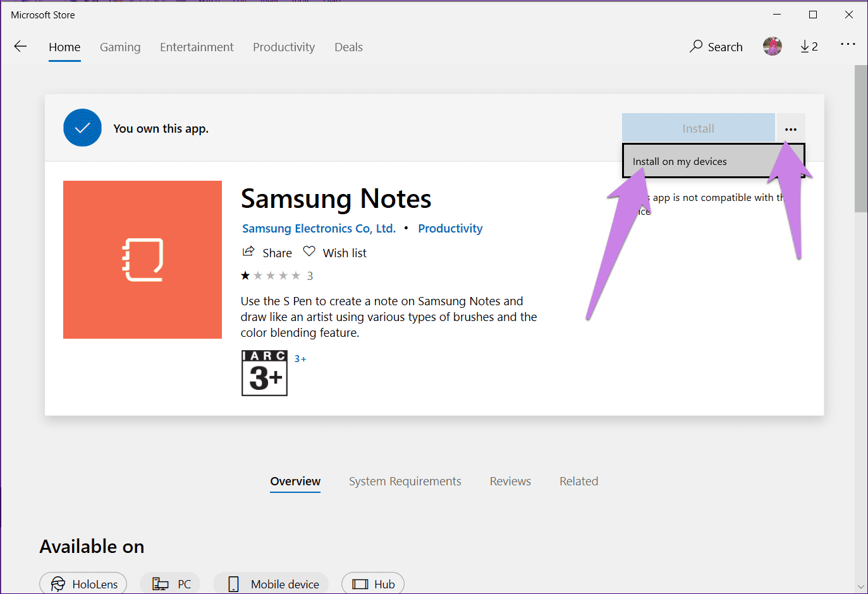Viewport: 868px width, 594px height.
Task: Select the HoloLens device chip
Action: click(x=83, y=584)
